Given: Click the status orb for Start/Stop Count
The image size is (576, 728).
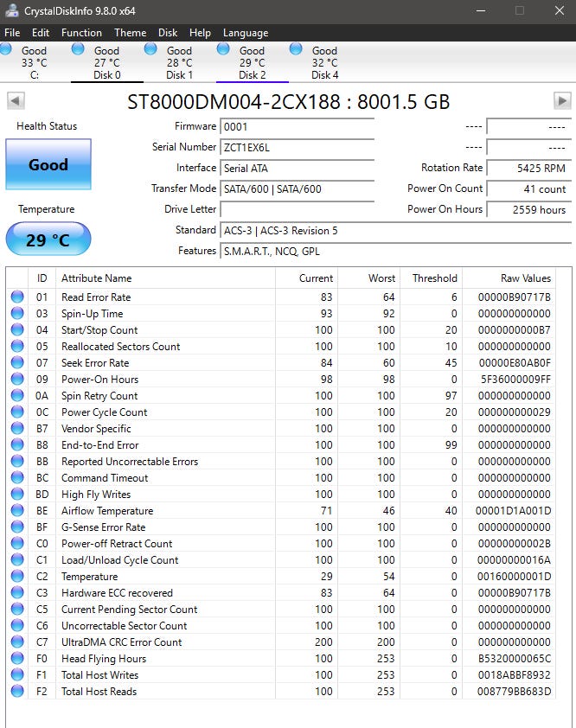Looking at the screenshot, I should coord(17,329).
